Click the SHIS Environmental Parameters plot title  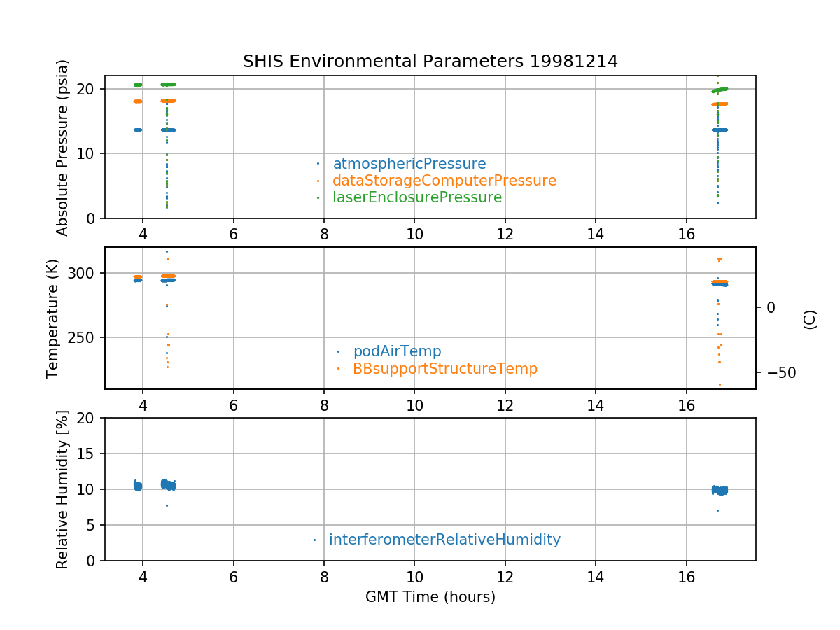click(x=430, y=62)
